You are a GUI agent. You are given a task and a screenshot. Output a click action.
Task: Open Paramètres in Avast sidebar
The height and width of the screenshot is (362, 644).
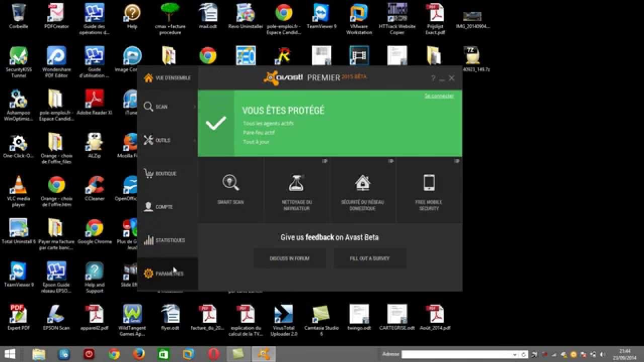(x=168, y=274)
